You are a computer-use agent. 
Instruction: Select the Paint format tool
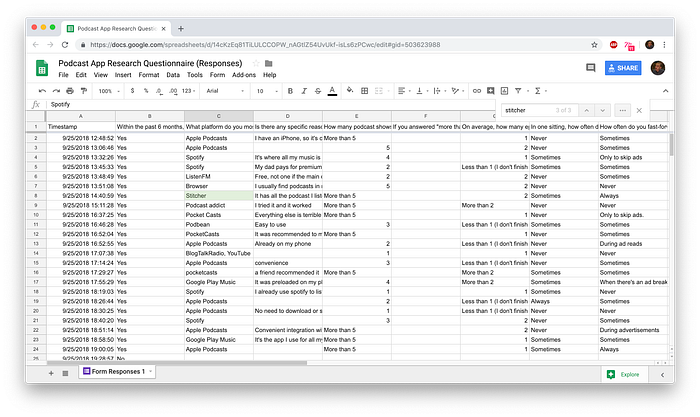(x=83, y=91)
